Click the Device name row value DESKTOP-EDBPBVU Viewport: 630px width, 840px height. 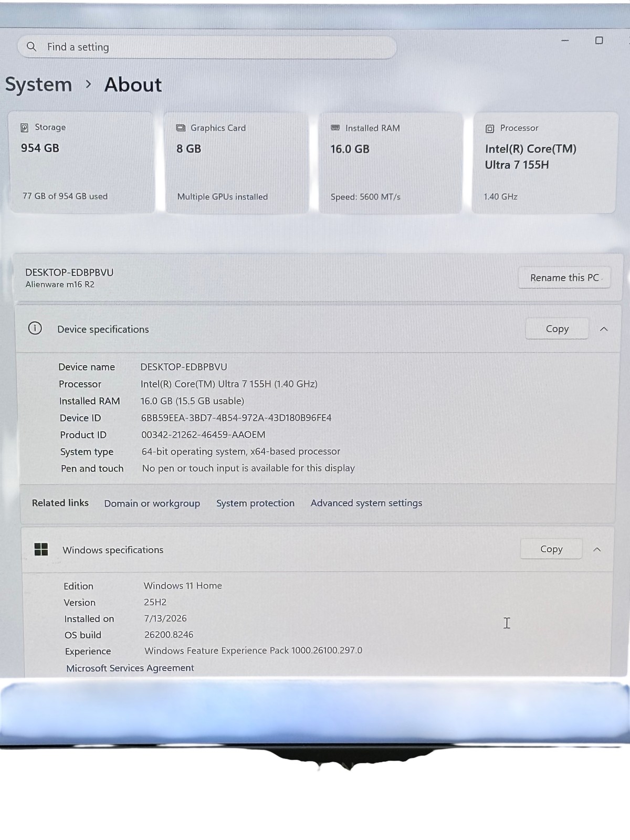pyautogui.click(x=184, y=367)
